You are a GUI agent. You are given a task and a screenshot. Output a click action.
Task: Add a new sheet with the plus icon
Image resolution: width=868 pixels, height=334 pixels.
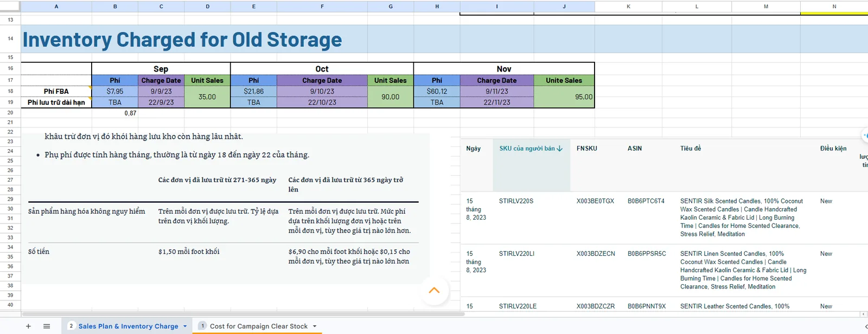pyautogui.click(x=28, y=326)
